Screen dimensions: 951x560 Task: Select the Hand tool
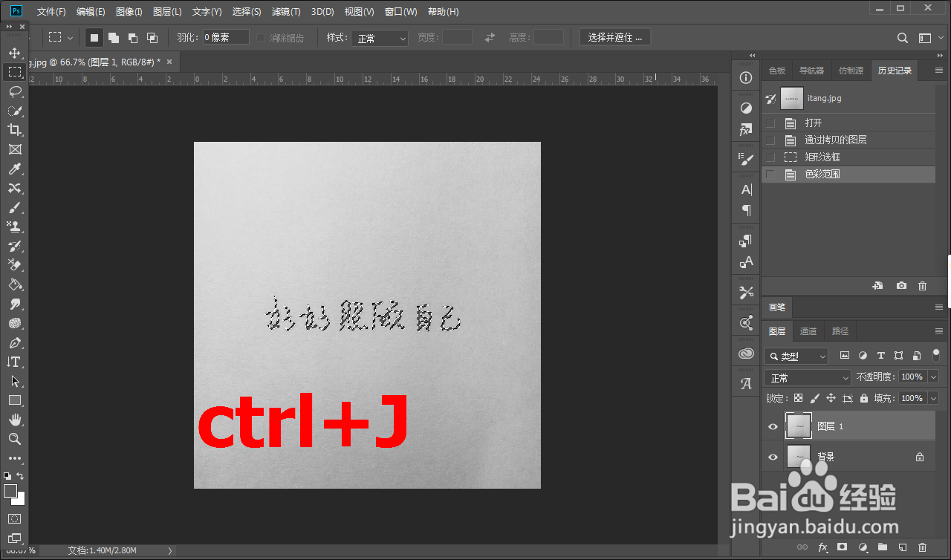(x=14, y=420)
